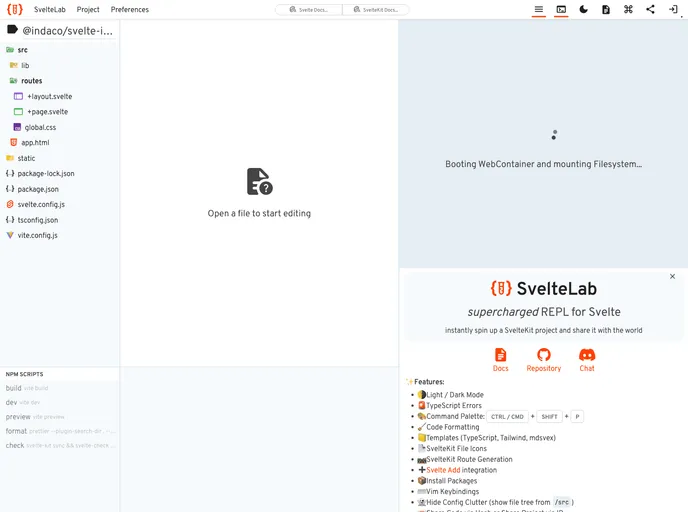The width and height of the screenshot is (688, 512).
Task: Click the CTRL / CMD key badge
Action: pos(507,417)
